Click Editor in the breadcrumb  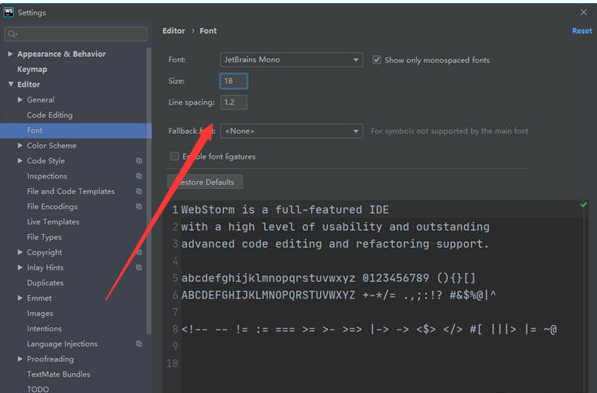click(174, 31)
